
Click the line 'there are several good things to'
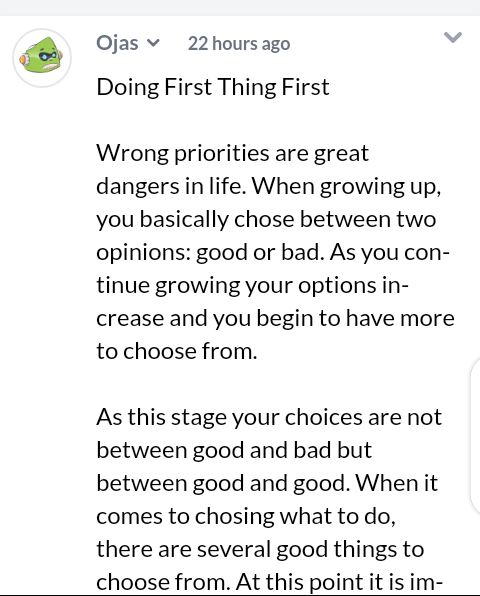(260, 550)
